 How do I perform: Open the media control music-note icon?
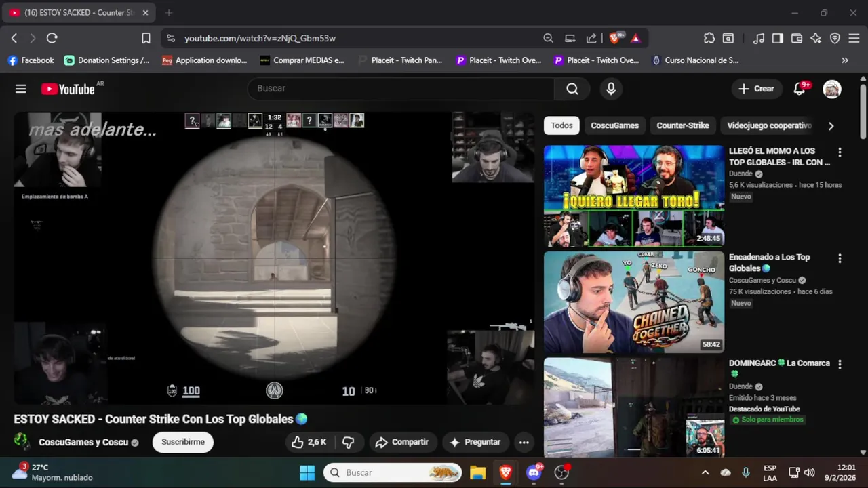[759, 38]
